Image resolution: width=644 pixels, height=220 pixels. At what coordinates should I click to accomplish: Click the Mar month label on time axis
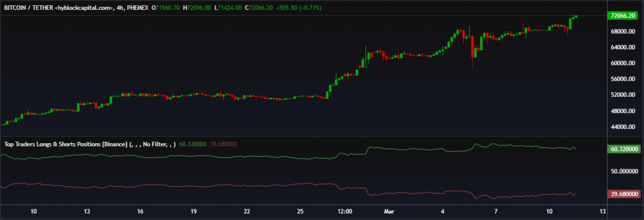389,211
